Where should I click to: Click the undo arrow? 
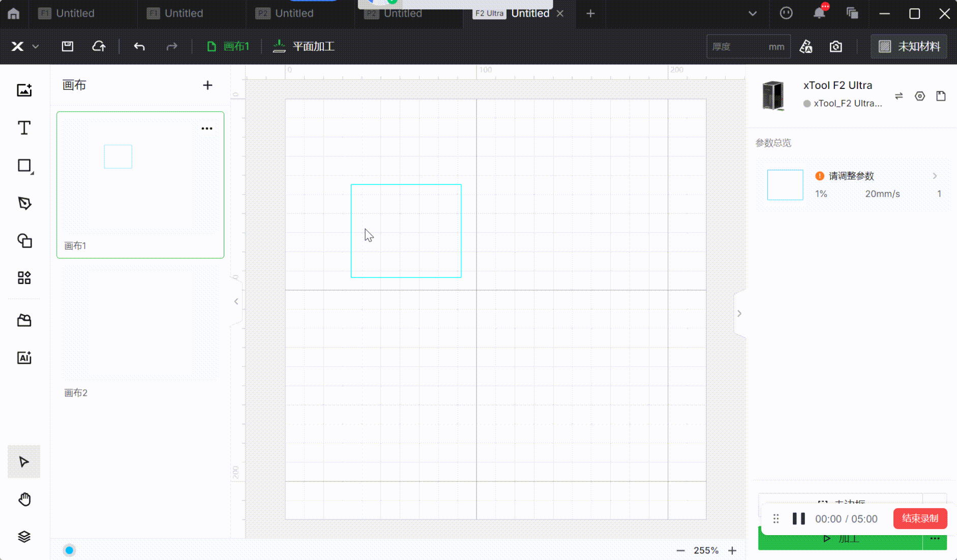click(x=139, y=47)
